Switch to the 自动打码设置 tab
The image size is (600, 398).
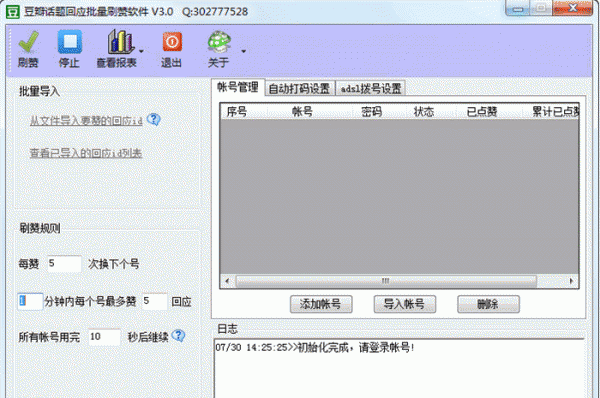click(299, 88)
